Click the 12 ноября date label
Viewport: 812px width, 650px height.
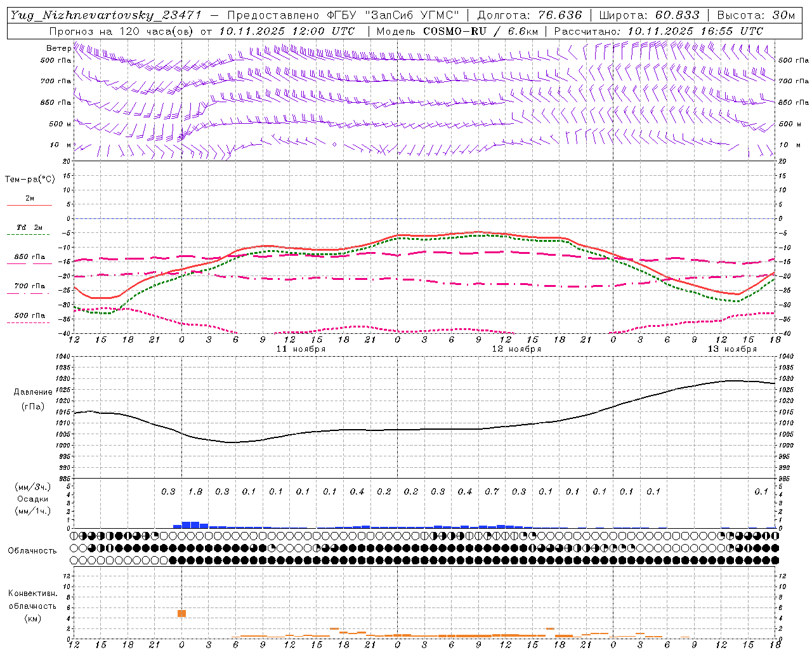coord(516,349)
